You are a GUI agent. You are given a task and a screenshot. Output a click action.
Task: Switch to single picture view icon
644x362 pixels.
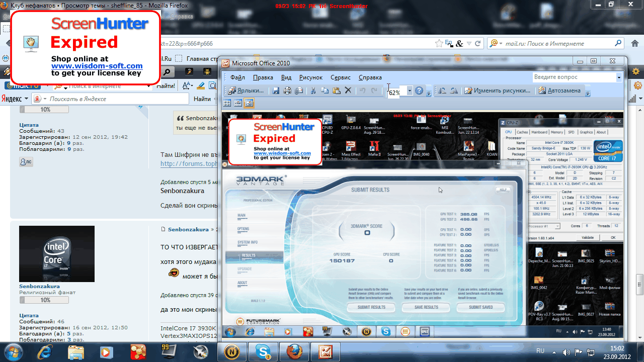pyautogui.click(x=249, y=103)
